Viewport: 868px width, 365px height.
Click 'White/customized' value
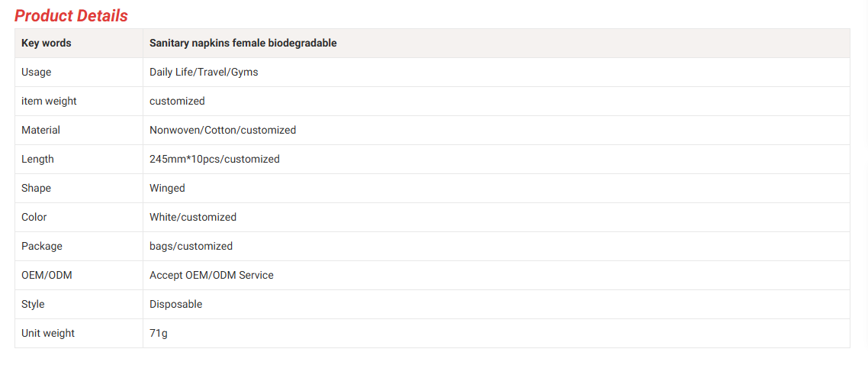(x=193, y=217)
